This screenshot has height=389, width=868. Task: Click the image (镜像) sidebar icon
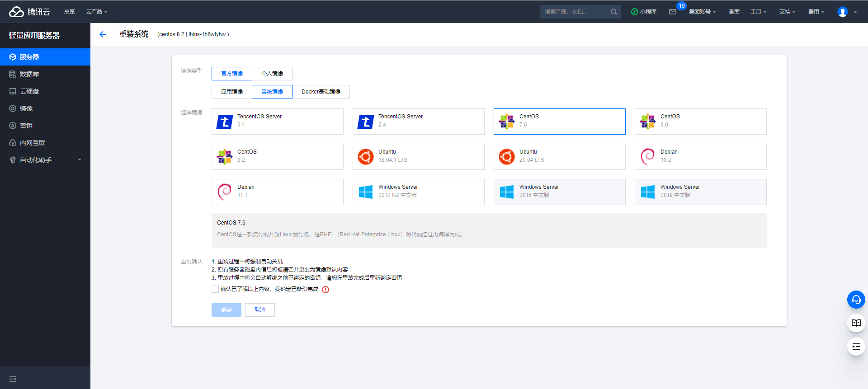pyautogui.click(x=13, y=108)
